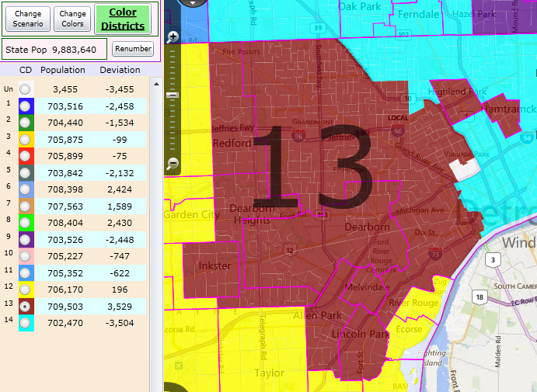Choose district 14 radio button

pos(26,324)
